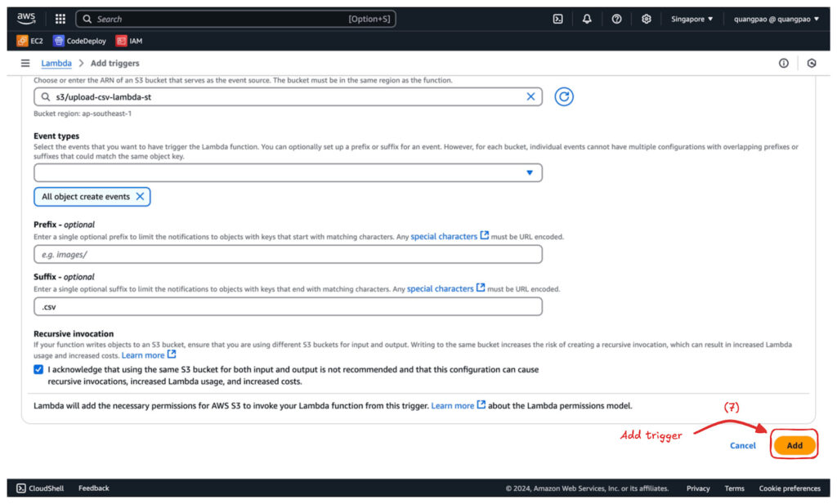Click the Prefix input field

click(x=288, y=254)
